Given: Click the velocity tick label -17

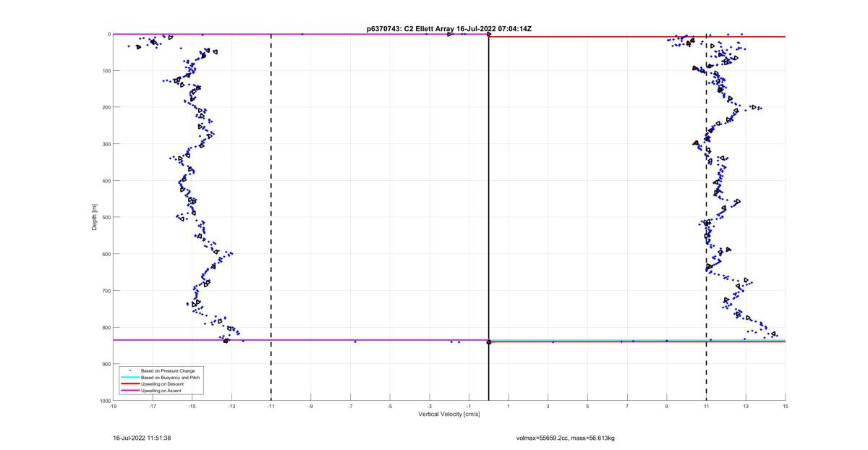Looking at the screenshot, I should (x=153, y=407).
